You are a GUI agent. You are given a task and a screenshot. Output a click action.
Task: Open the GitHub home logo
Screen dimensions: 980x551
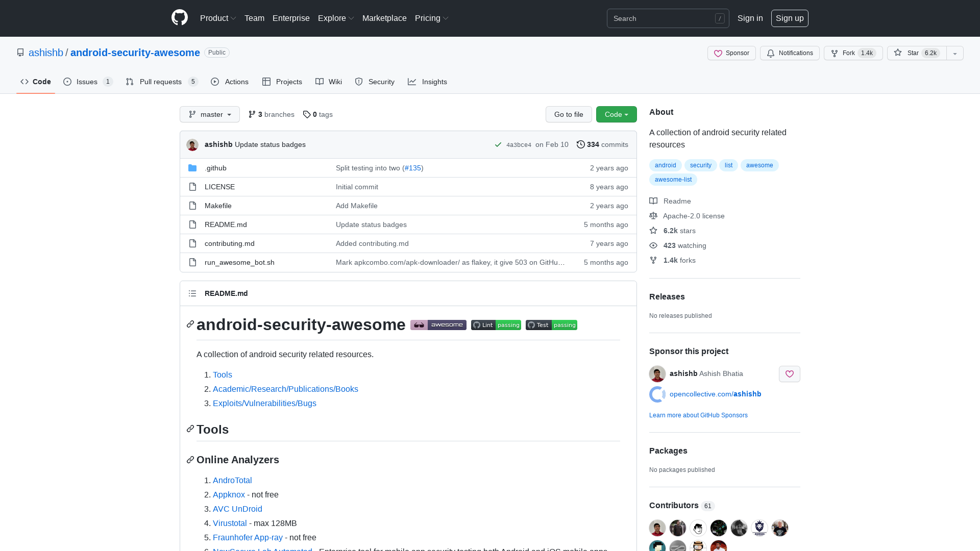click(x=180, y=18)
